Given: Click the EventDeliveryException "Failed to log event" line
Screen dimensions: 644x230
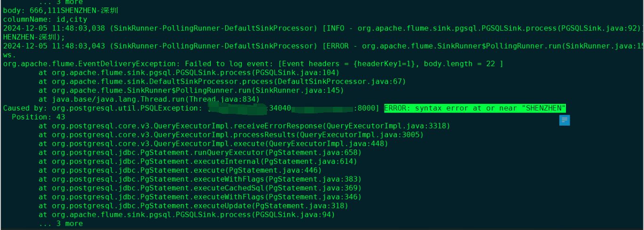Looking at the screenshot, I should click(x=253, y=63).
